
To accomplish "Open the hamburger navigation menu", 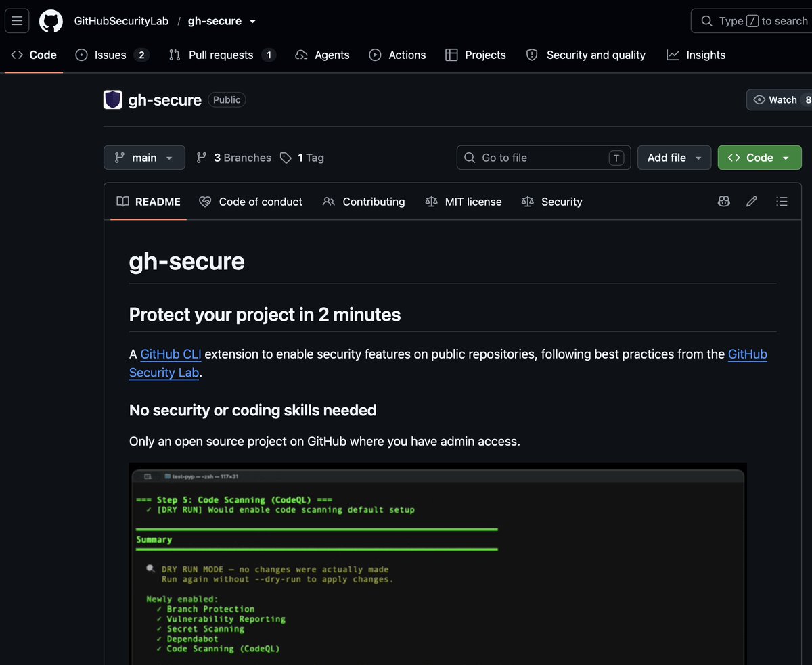I will (17, 21).
